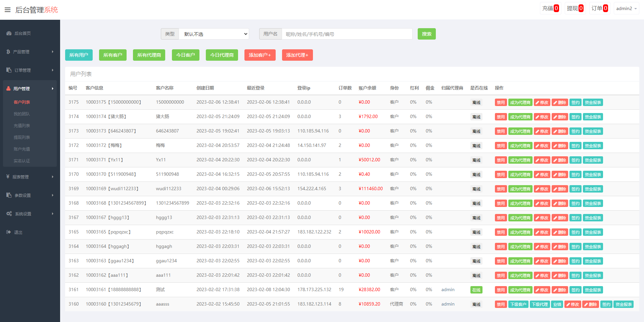644x322 pixels.
Task: Click the gears icon beside 系统设置
Action: click(x=9, y=214)
